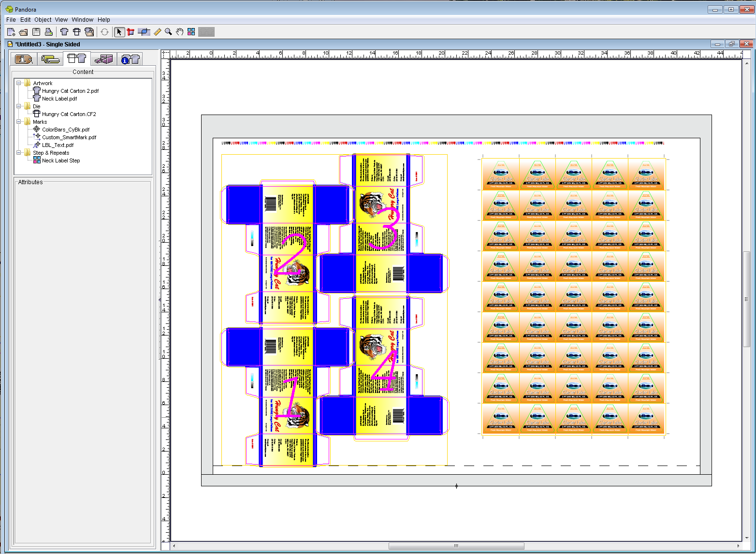The width and height of the screenshot is (756, 554).
Task: Click the Marks folder label
Action: click(x=40, y=122)
